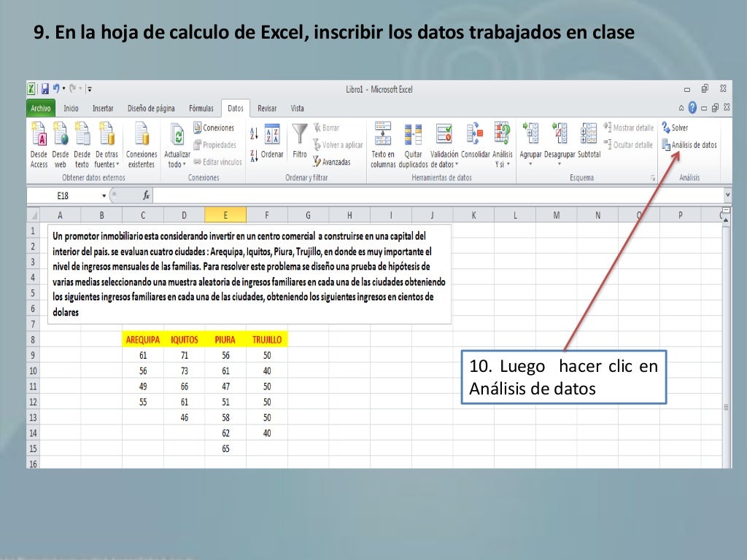Click the insert function fx icon
The width and height of the screenshot is (747, 560).
click(146, 195)
